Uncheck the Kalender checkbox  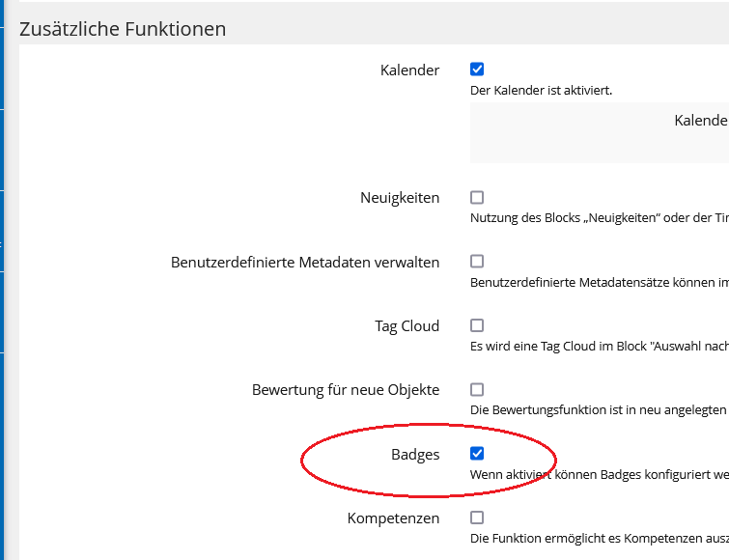477,70
